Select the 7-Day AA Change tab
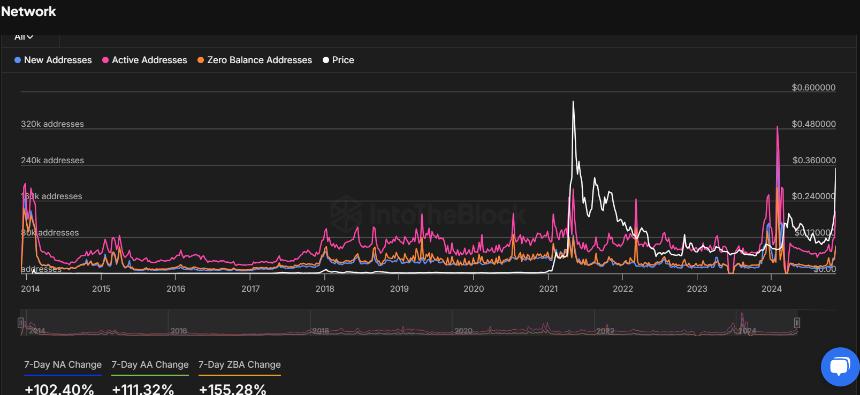The width and height of the screenshot is (860, 395). [150, 365]
